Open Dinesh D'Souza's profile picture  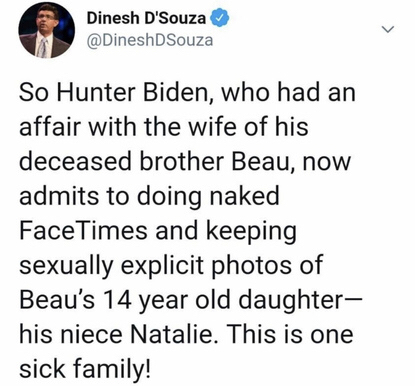point(47,30)
